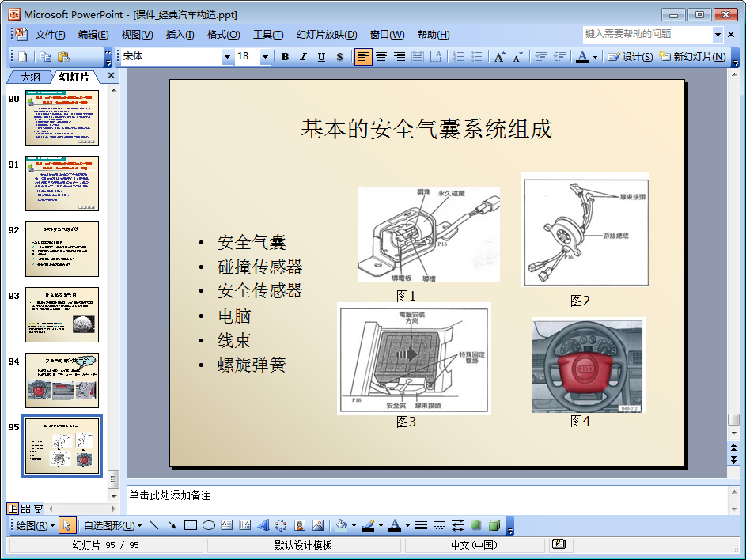Toggle text shadow formatting
The image size is (746, 560).
[x=339, y=57]
